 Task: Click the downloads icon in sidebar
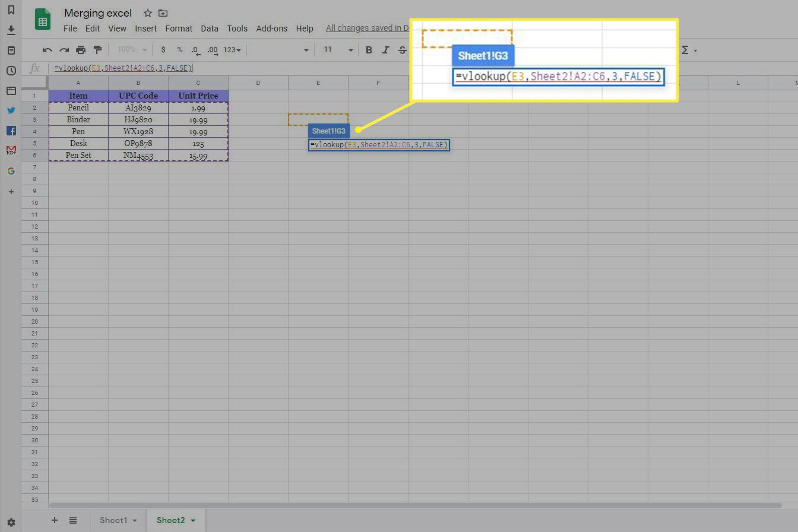(x=11, y=30)
